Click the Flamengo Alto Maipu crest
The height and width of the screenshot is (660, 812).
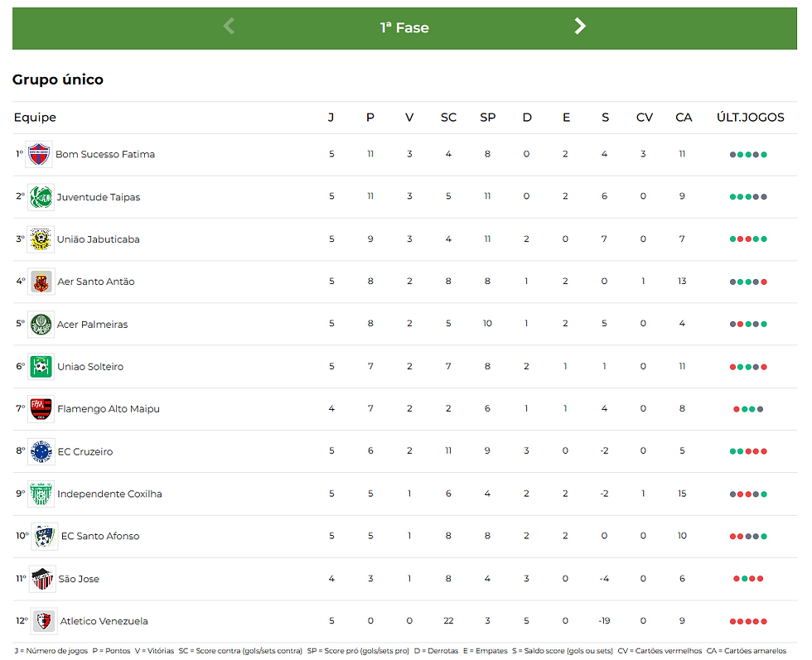click(x=41, y=409)
